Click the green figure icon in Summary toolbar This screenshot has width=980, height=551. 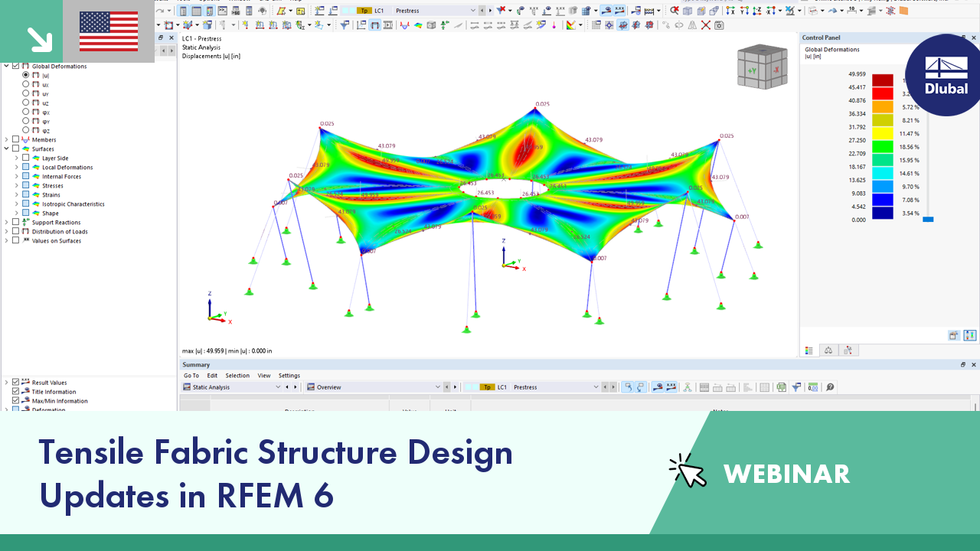[x=688, y=387]
